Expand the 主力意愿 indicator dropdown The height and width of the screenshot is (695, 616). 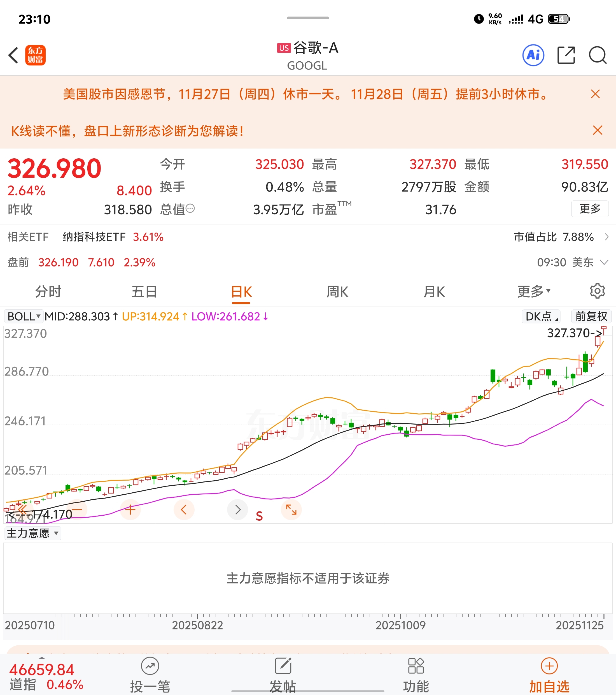[32, 533]
